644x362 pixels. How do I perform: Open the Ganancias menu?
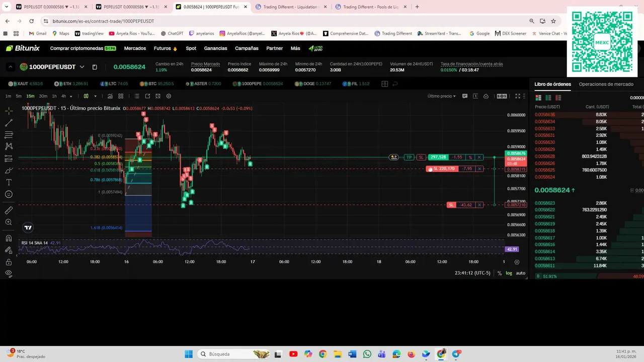pyautogui.click(x=215, y=48)
